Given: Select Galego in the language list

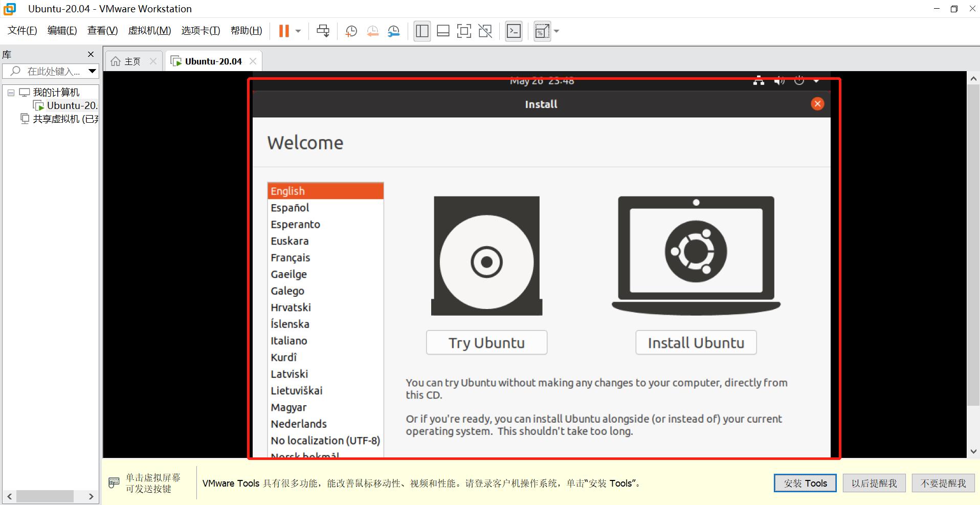Looking at the screenshot, I should point(325,291).
